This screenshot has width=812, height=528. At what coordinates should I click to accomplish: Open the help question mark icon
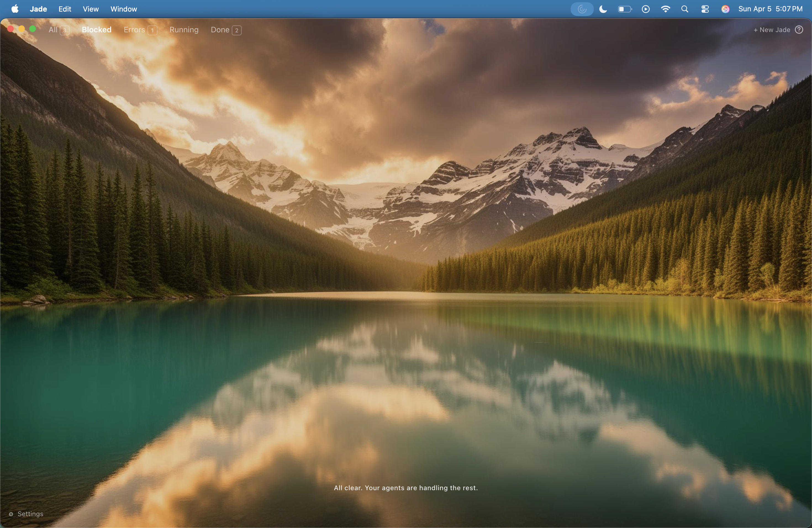coord(799,30)
